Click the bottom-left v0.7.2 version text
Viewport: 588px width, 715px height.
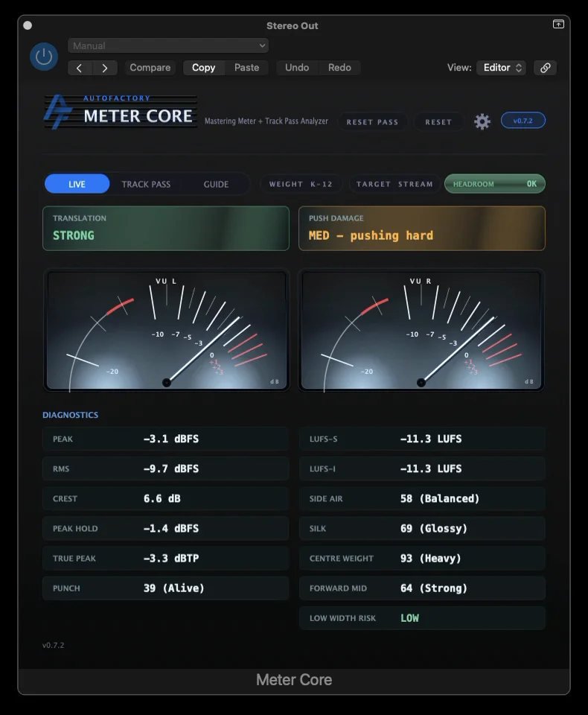click(x=54, y=645)
